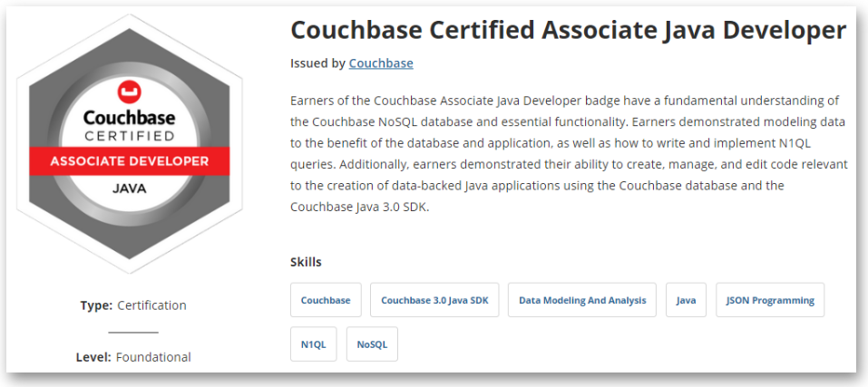868x387 pixels.
Task: Open the Couchbase 3.0 Java SDK skill
Action: (x=434, y=300)
